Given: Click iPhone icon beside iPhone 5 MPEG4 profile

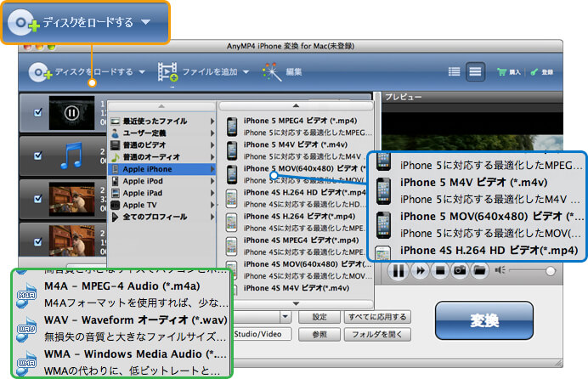Looking at the screenshot, I should [x=232, y=127].
